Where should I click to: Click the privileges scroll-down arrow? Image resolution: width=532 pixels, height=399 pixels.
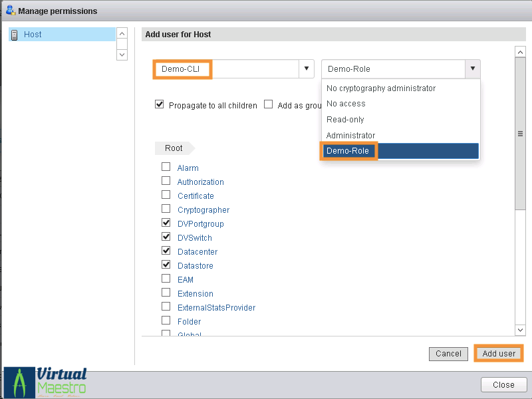[x=520, y=329]
